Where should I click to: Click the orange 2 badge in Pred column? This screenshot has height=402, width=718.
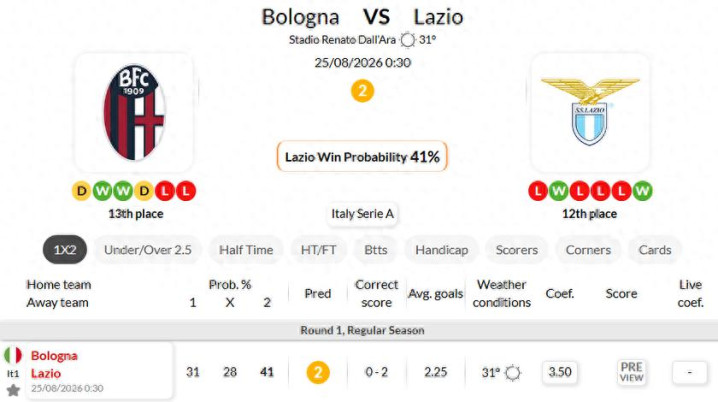coord(318,372)
